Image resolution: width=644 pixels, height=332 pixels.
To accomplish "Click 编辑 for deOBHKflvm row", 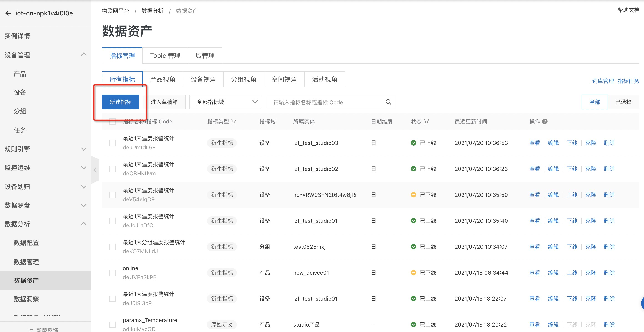I will pos(553,169).
